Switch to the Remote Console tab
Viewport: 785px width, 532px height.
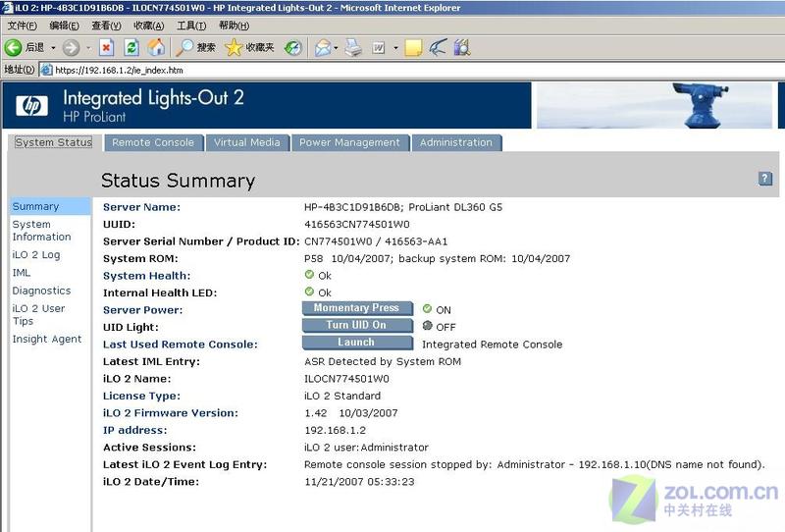[x=153, y=142]
